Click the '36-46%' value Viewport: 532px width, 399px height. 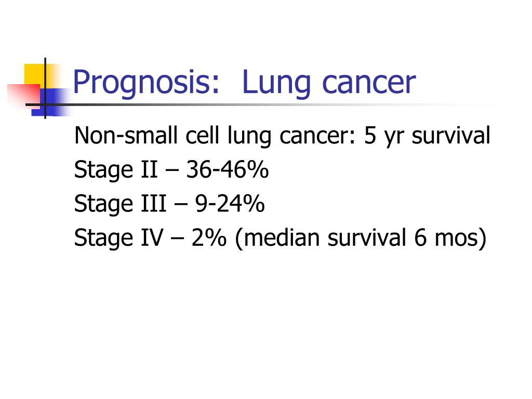(x=228, y=169)
